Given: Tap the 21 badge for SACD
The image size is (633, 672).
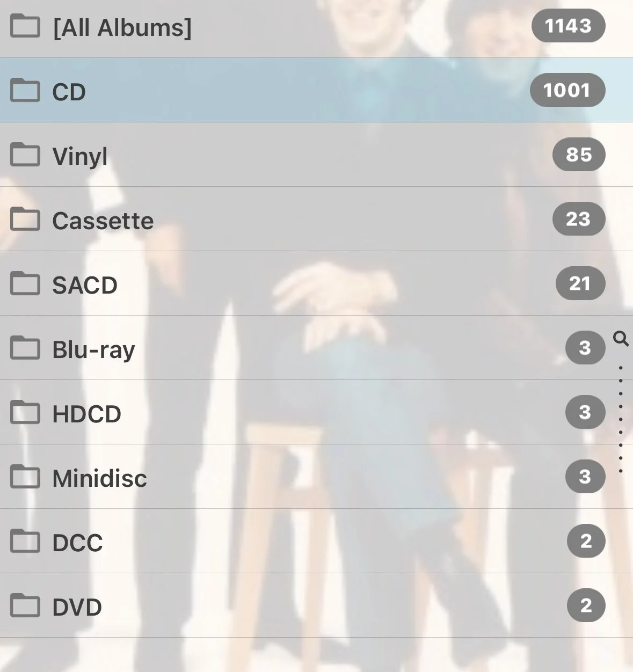Looking at the screenshot, I should pyautogui.click(x=580, y=283).
